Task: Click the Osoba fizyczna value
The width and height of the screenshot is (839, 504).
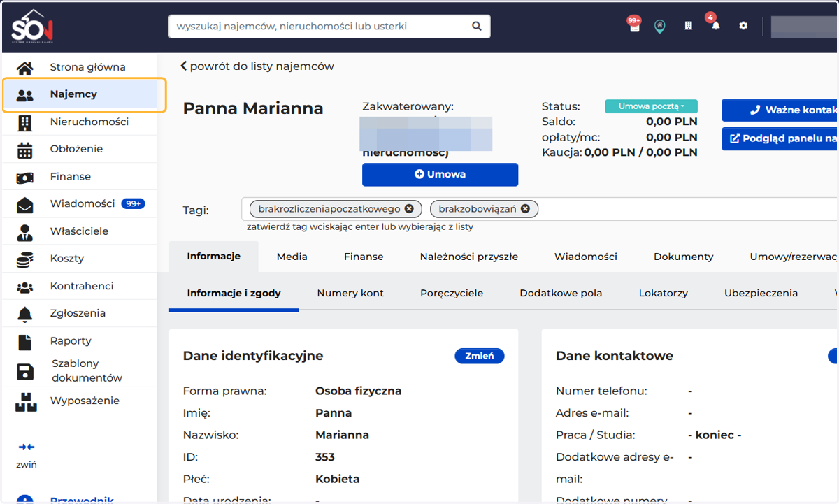Action: pos(359,391)
